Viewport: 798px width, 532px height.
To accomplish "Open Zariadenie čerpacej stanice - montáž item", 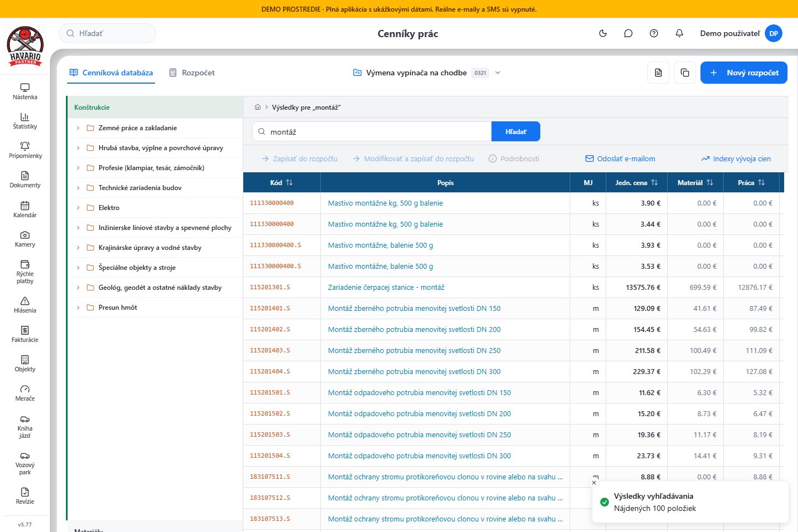I will coord(386,288).
